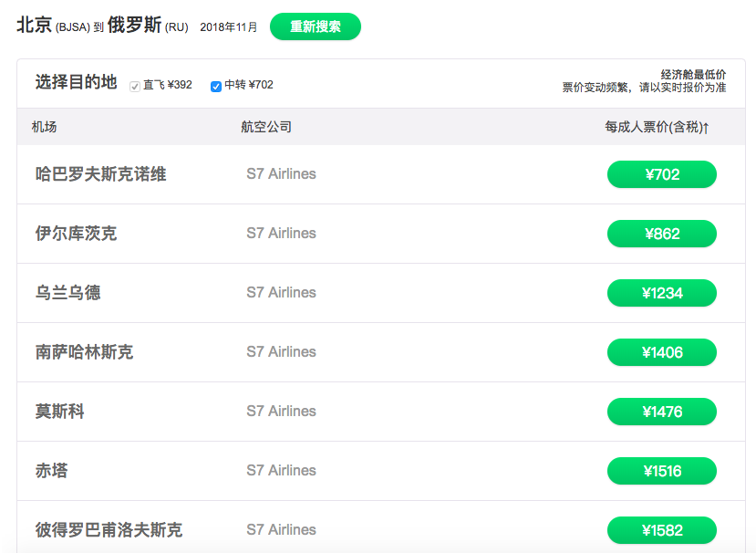756x553 pixels.
Task: Click the 俄罗斯 (RU) destination heading
Action: [x=148, y=25]
